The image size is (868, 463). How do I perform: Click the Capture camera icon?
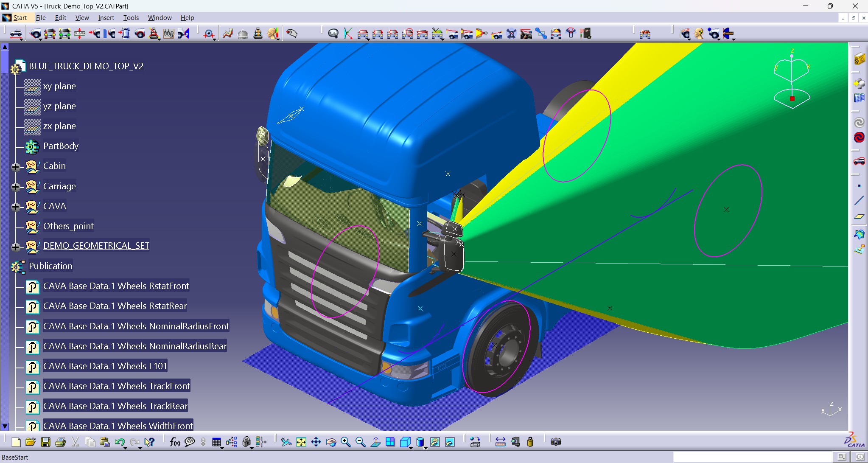click(556, 442)
